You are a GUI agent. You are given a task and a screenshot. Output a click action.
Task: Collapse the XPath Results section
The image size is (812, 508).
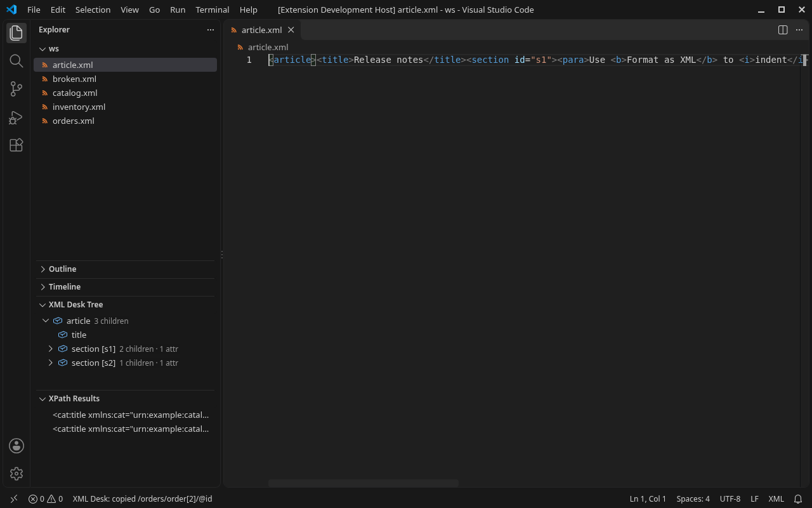[43, 399]
